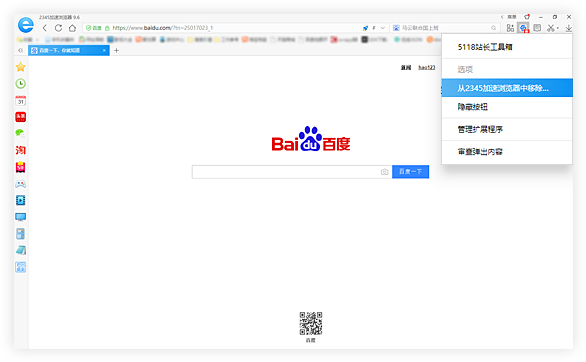Open the QR scan icon at sidebar bottom
The image size is (586, 362).
pyautogui.click(x=21, y=267)
